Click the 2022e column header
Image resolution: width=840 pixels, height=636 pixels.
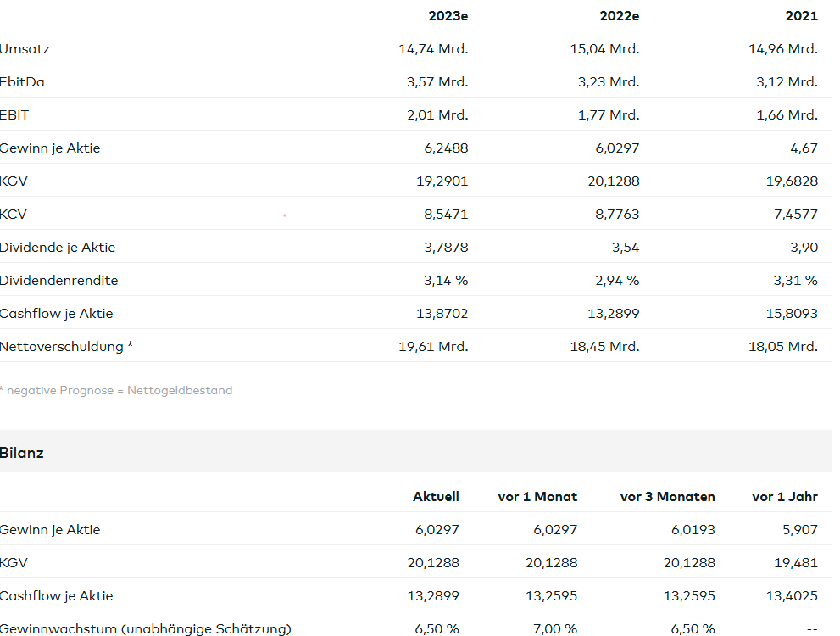(x=620, y=16)
